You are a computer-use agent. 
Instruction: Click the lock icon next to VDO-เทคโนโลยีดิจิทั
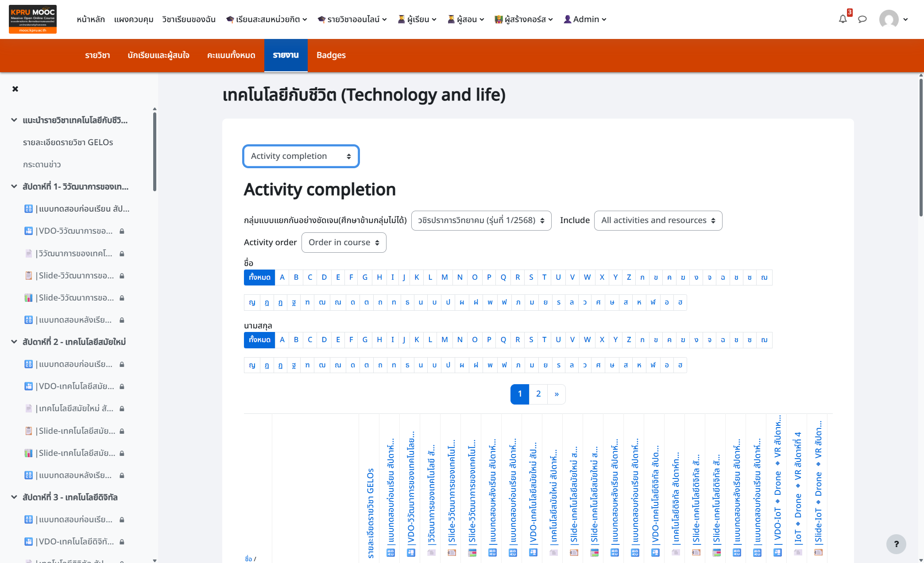pyautogui.click(x=122, y=542)
